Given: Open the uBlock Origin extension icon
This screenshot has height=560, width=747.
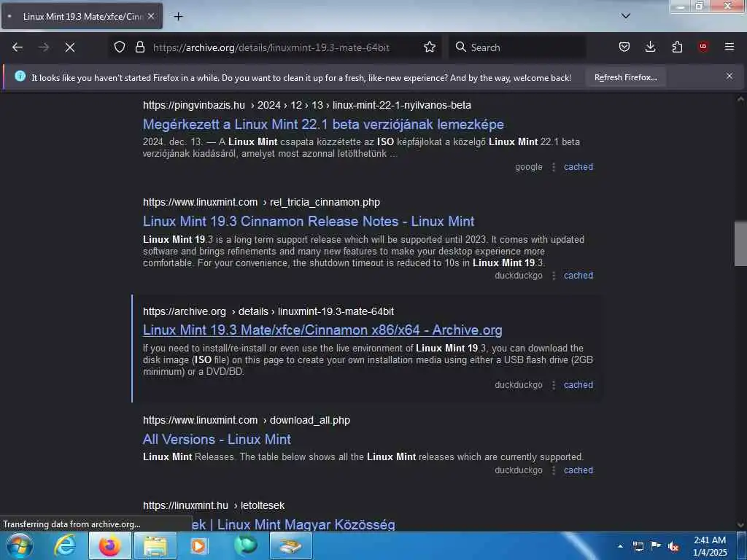Looking at the screenshot, I should click(703, 47).
